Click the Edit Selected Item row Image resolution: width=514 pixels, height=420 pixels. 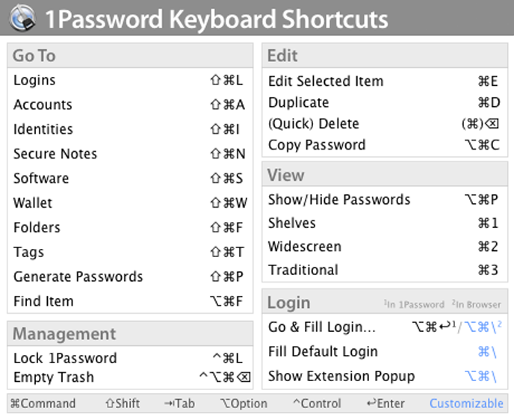[326, 81]
